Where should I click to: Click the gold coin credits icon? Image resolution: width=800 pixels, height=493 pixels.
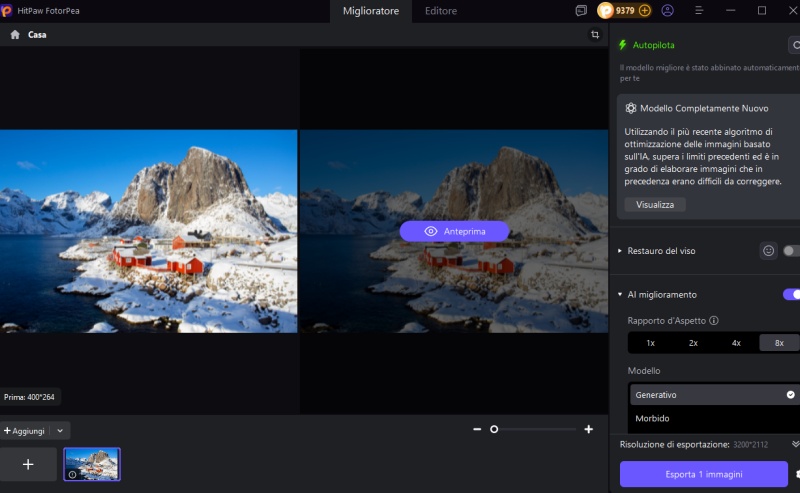[x=605, y=11]
